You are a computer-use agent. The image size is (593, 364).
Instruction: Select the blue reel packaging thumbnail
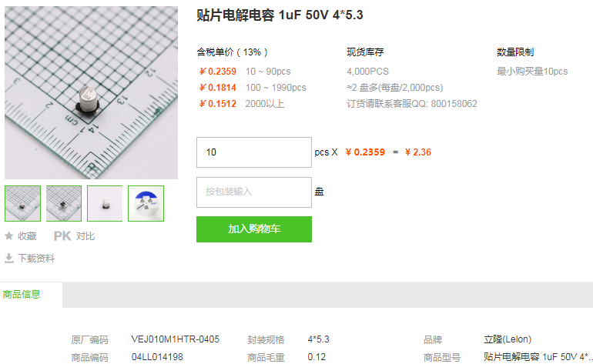point(146,203)
